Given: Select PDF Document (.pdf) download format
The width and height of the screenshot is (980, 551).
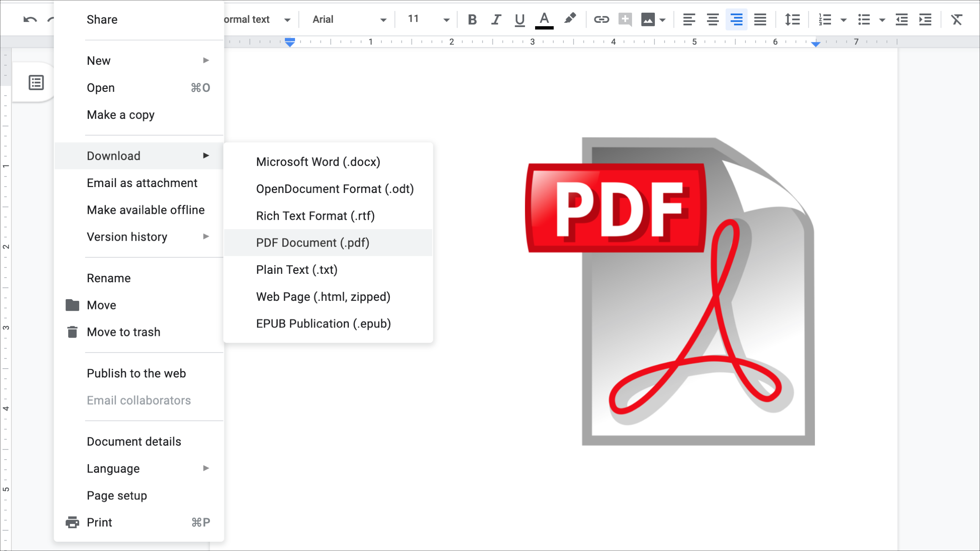Looking at the screenshot, I should pyautogui.click(x=312, y=243).
